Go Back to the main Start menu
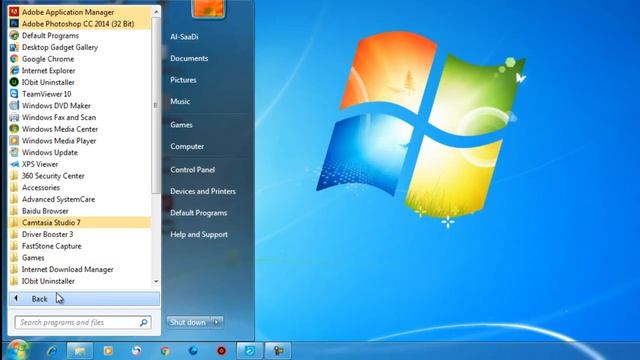This screenshot has height=360, width=640. coord(84,299)
